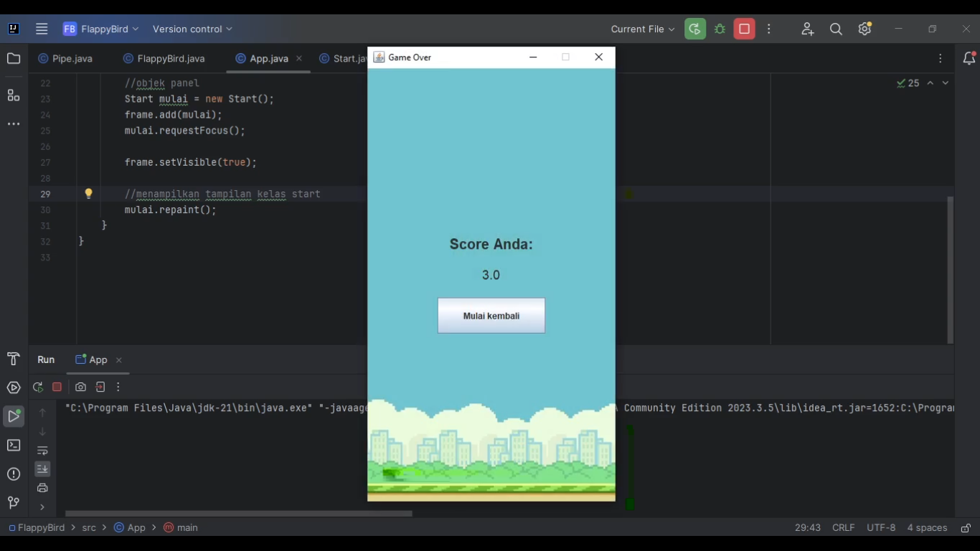Stop the running App red square
The image size is (980, 551).
point(745,29)
